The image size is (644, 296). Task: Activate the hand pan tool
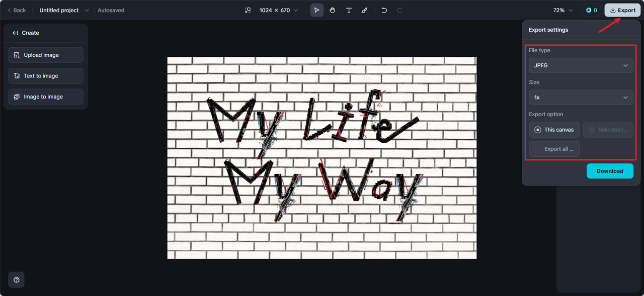click(x=333, y=10)
